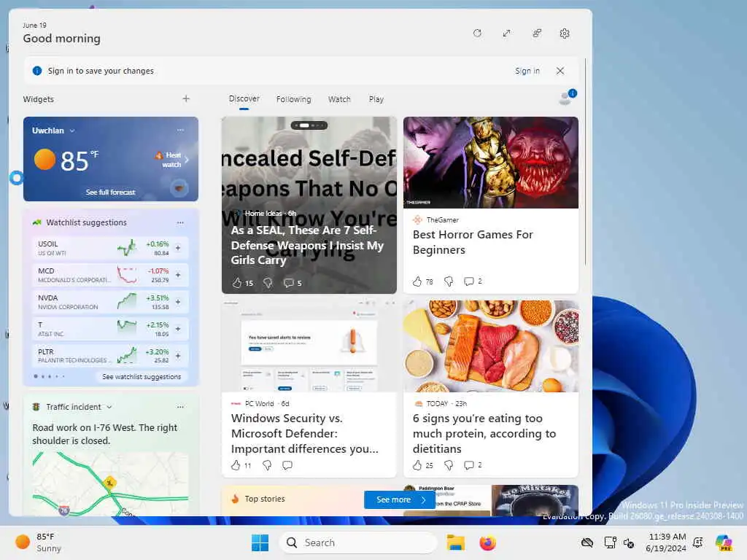The height and width of the screenshot is (560, 747).
Task: Open the Watch tab
Action: click(339, 99)
